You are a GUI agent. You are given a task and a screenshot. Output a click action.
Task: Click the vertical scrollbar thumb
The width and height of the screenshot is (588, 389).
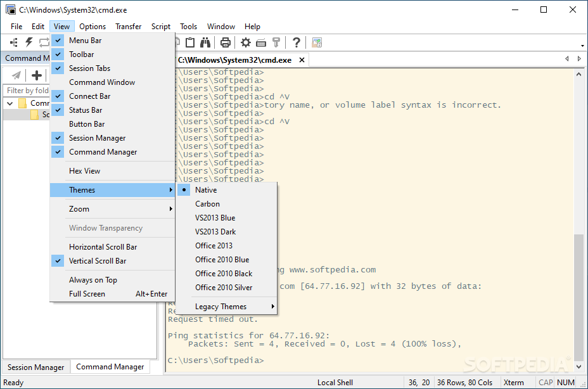click(x=579, y=297)
